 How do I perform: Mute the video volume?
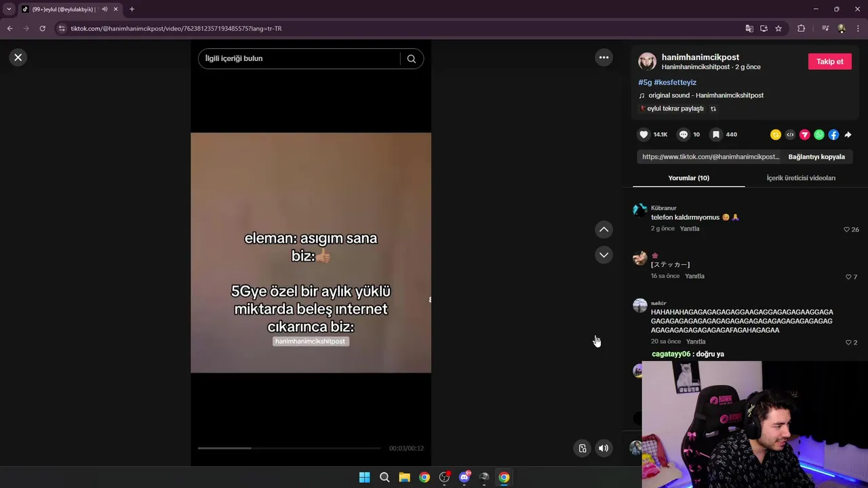click(604, 448)
